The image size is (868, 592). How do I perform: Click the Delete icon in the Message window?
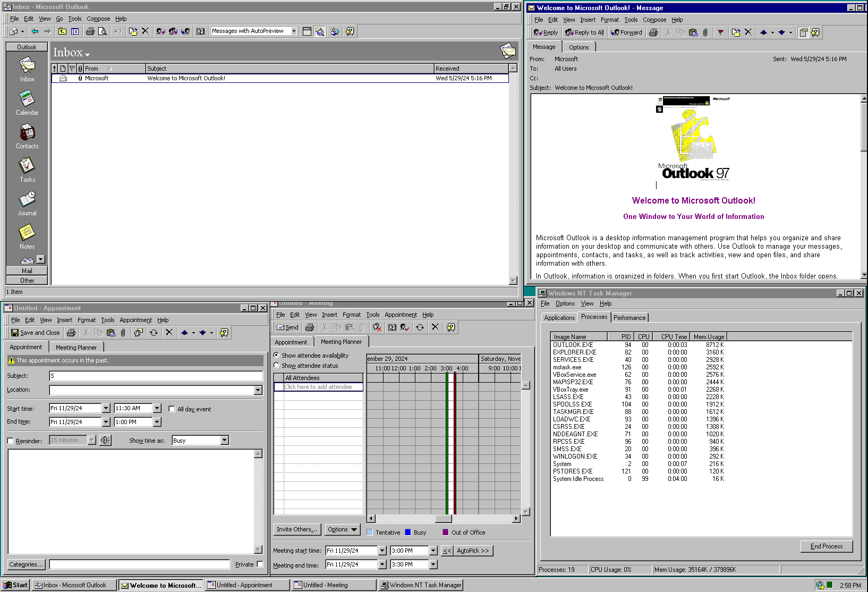(x=748, y=32)
